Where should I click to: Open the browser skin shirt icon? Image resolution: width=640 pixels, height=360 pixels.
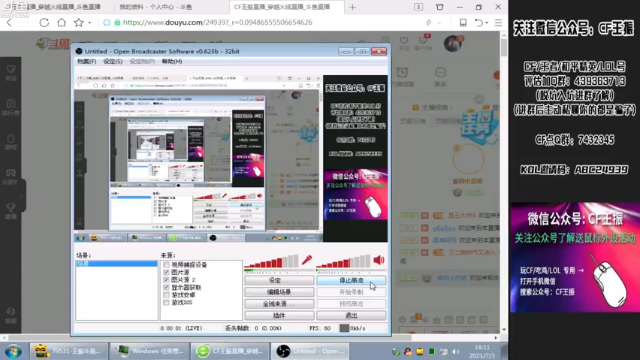440,7
